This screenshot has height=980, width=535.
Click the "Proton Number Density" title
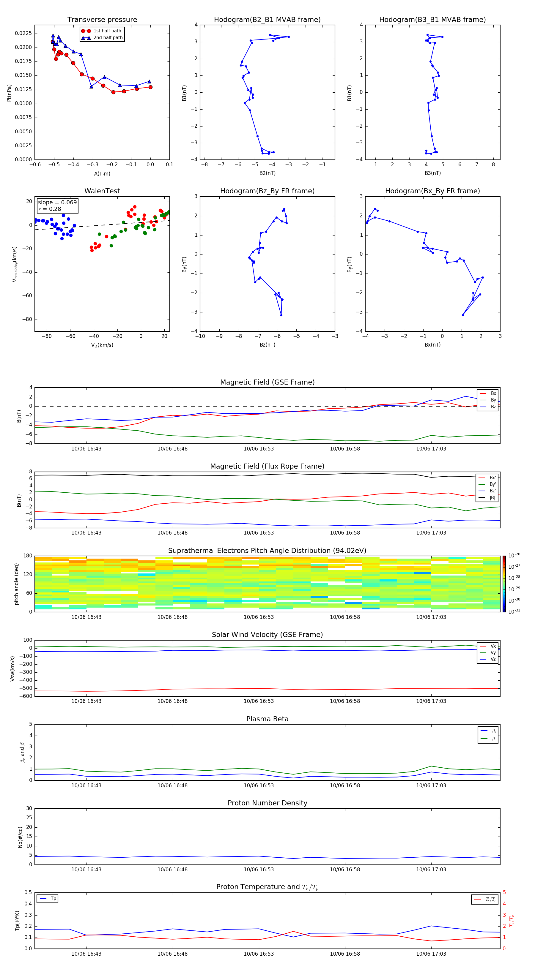(x=267, y=803)
